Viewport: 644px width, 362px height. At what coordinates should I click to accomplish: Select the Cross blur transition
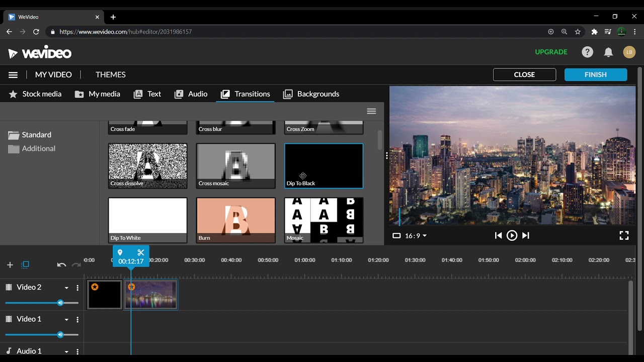click(235, 127)
